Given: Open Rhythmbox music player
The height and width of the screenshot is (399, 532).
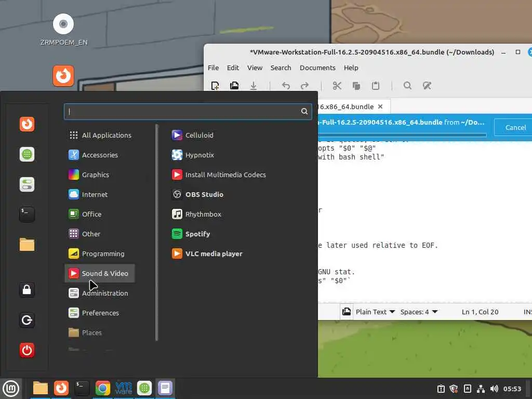Looking at the screenshot, I should [x=196, y=214].
